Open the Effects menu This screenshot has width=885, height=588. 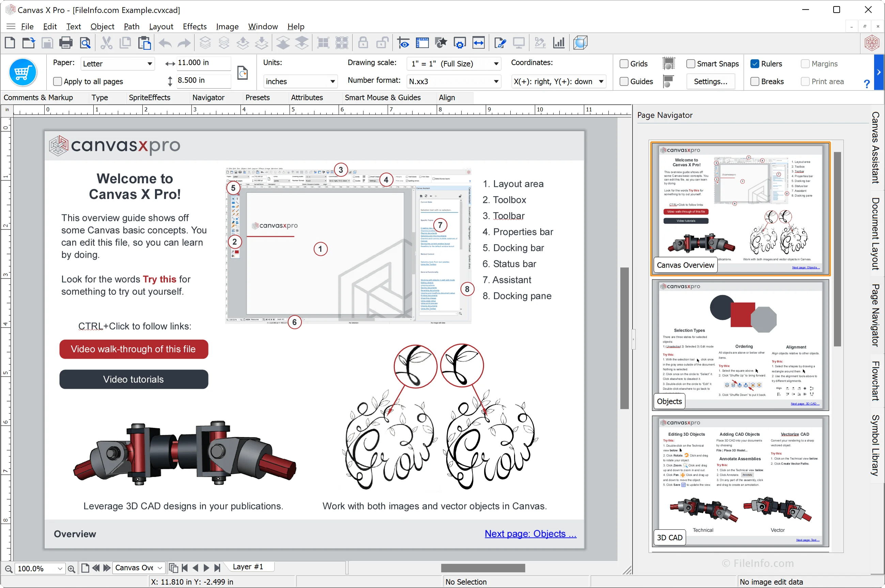194,27
